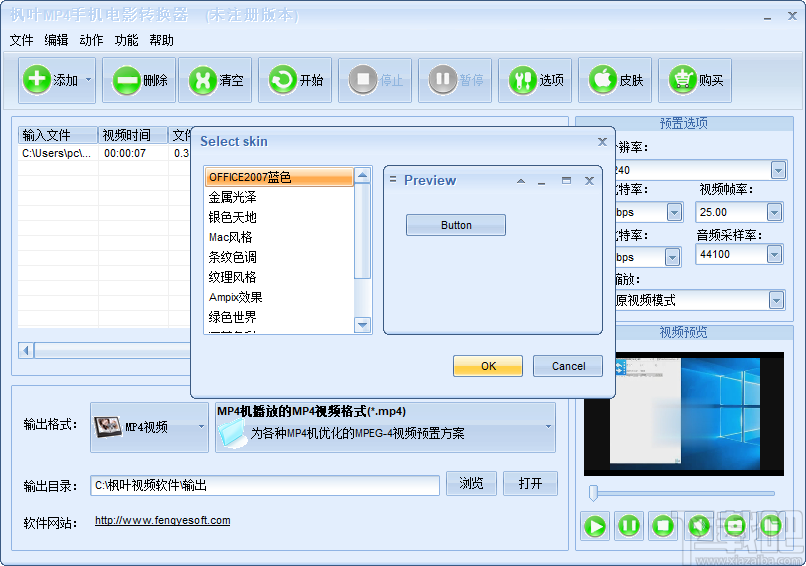This screenshot has height=566, width=806.
Task: Select the 条纹色调 skin
Action: (279, 257)
